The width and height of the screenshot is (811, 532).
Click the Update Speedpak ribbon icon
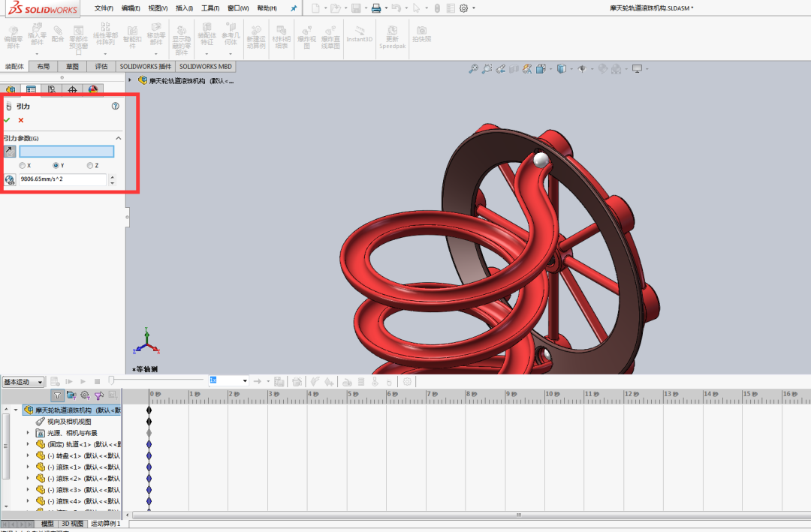(x=393, y=36)
